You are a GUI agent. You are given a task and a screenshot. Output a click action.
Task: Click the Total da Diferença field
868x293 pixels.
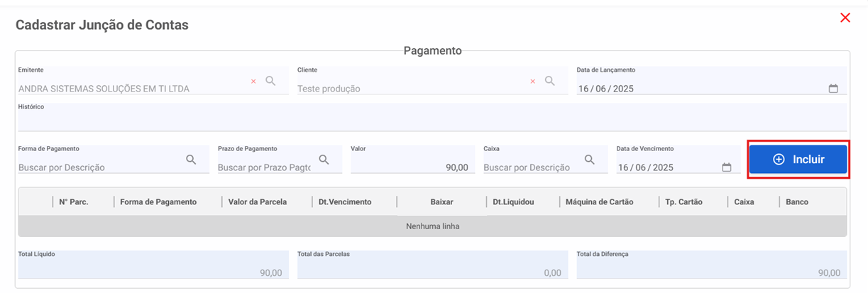(x=711, y=265)
